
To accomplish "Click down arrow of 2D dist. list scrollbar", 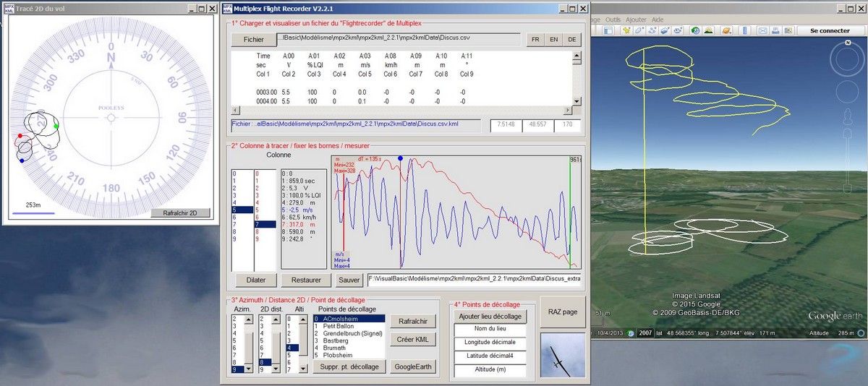I will click(275, 369).
